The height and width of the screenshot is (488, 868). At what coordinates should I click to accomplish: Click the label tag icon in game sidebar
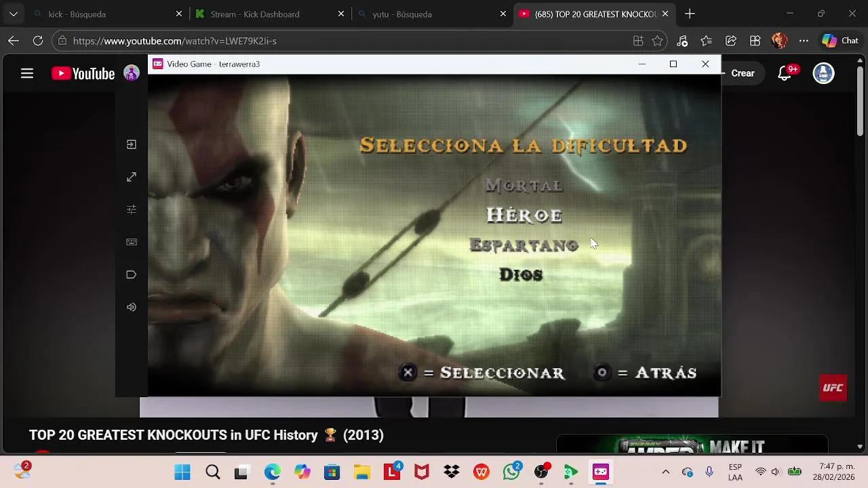coord(132,274)
